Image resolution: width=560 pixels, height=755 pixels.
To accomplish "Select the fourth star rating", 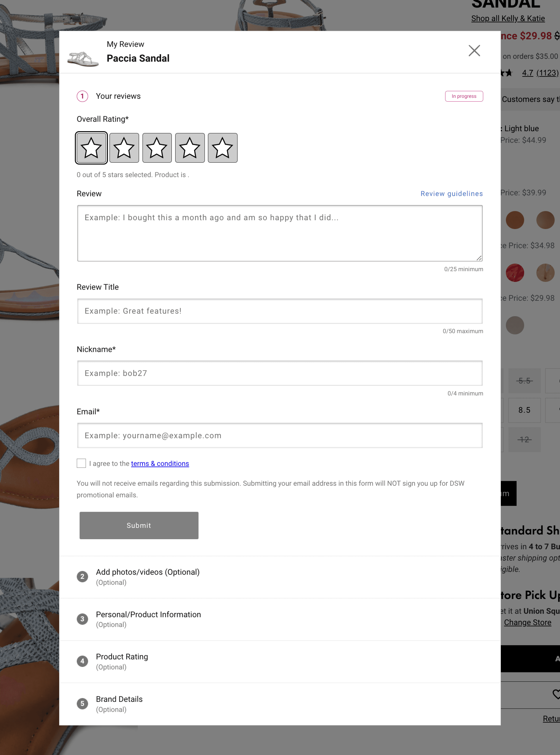I will pyautogui.click(x=190, y=148).
